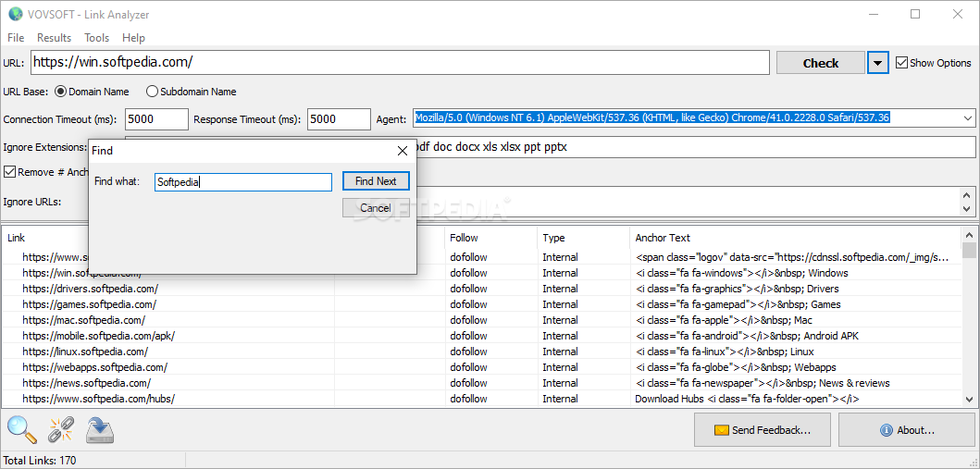
Task: Close the Find dialog
Action: [403, 151]
